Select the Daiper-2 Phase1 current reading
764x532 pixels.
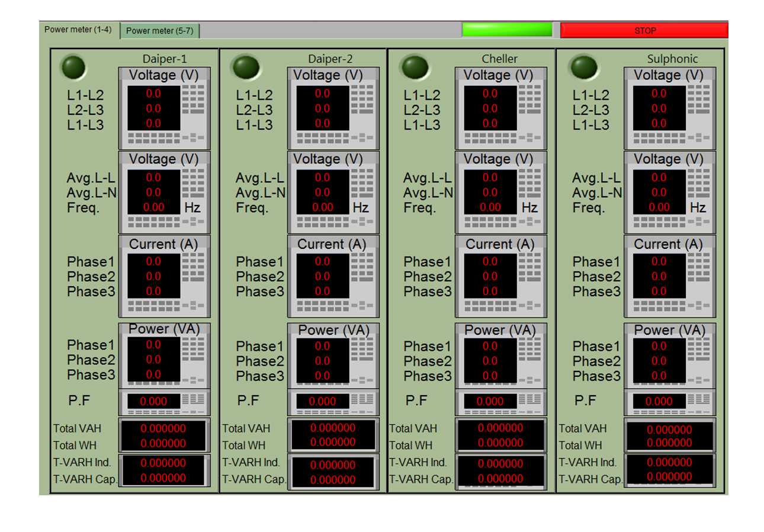coord(322,261)
